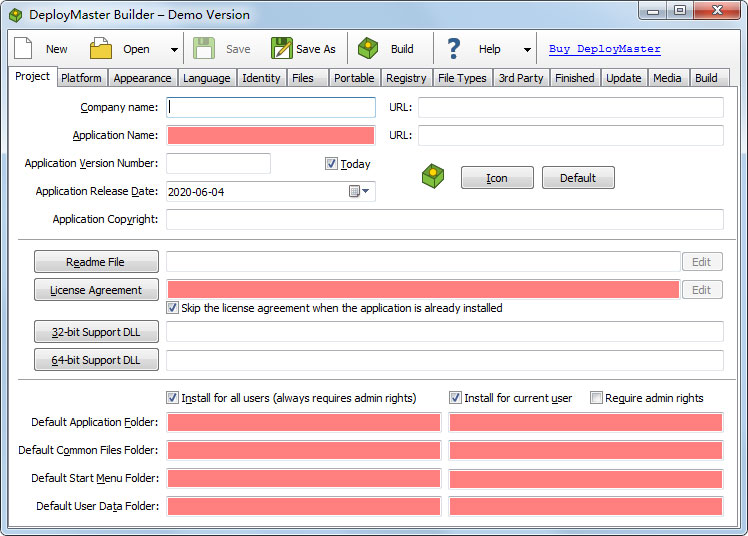
Task: Follow the Buy DeployMaster link
Action: pyautogui.click(x=604, y=49)
